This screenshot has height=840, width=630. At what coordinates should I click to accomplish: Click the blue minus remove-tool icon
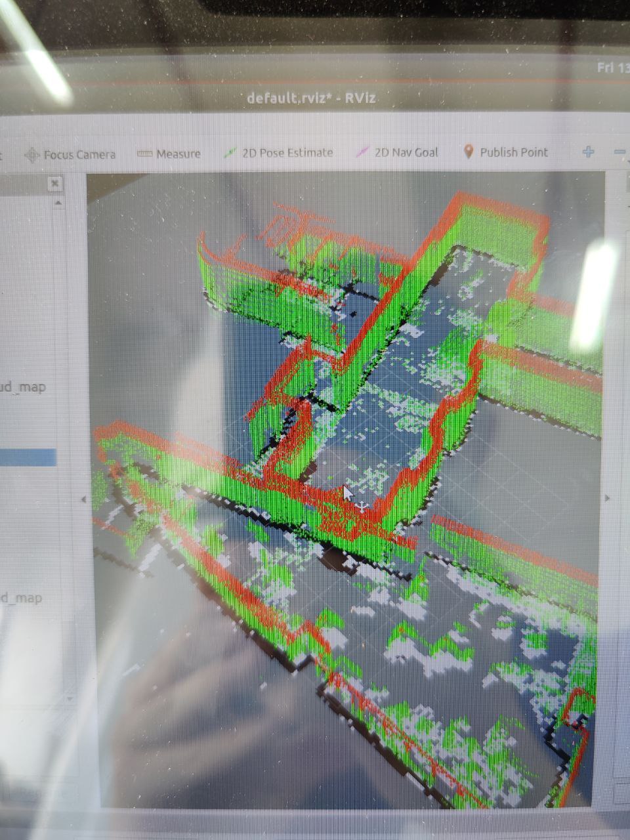click(x=619, y=152)
